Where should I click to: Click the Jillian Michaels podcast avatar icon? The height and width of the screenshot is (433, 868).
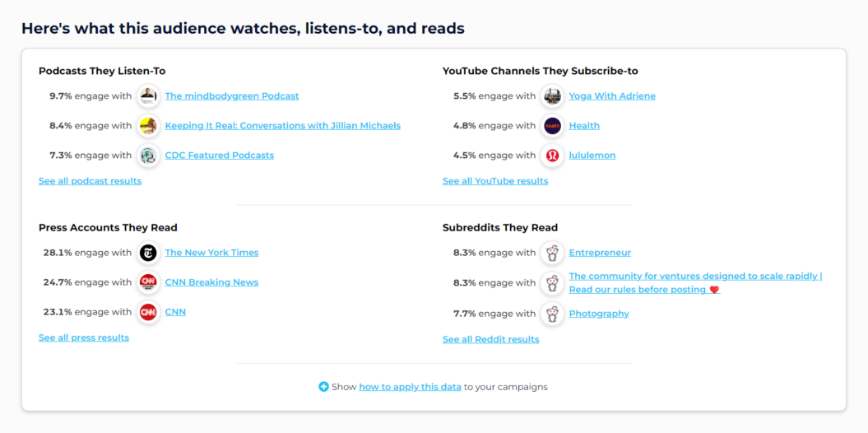pyautogui.click(x=148, y=126)
